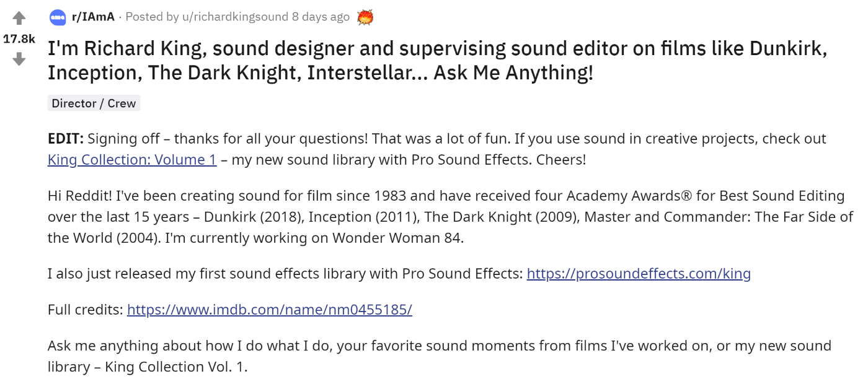Viewport: 868px width, 392px height.
Task: Filter by the Director / Crew flair
Action: pos(94,103)
